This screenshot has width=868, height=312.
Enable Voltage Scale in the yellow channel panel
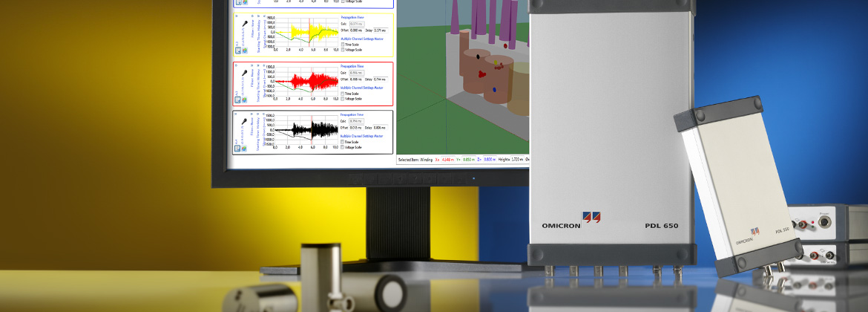(x=343, y=50)
